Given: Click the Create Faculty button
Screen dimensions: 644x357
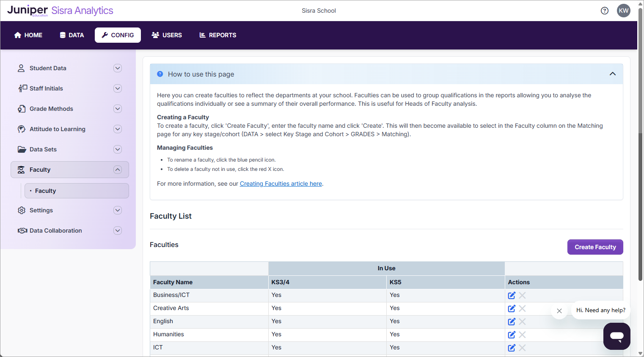Looking at the screenshot, I should (595, 247).
